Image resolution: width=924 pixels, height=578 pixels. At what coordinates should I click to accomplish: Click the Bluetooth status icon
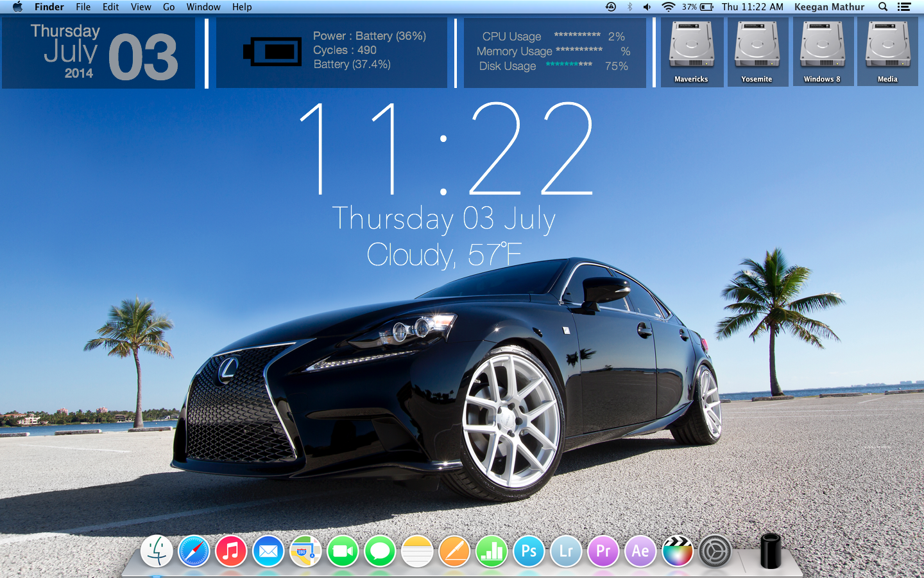(629, 7)
